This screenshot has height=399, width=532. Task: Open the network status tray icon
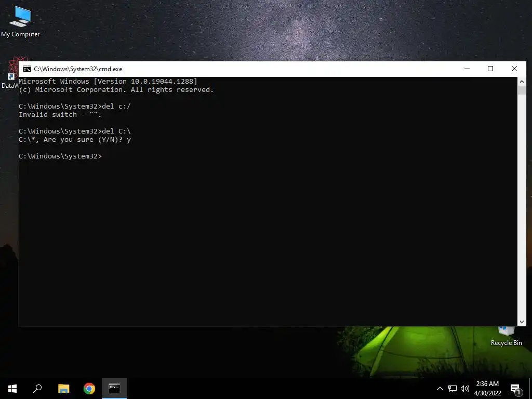(x=453, y=389)
